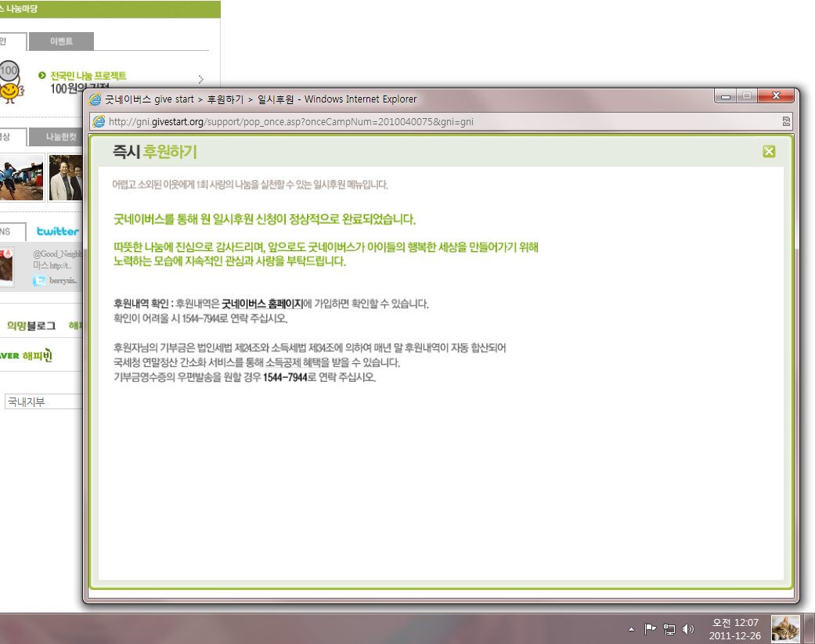Viewport: 815px width, 644px height.
Task: Click the grey intro line '어렵고 소외된 이웃에게…'
Action: (250, 185)
